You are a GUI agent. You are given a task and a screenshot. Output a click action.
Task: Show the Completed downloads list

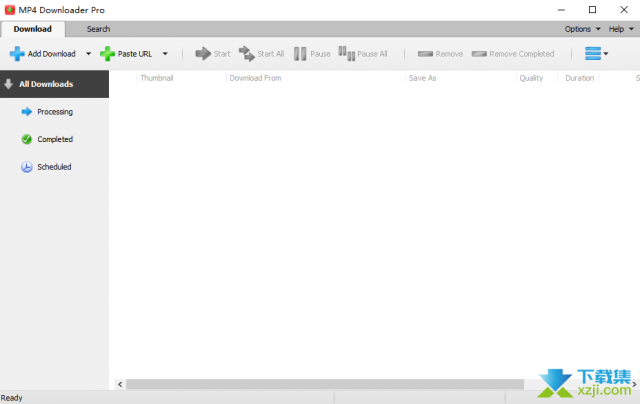(54, 139)
